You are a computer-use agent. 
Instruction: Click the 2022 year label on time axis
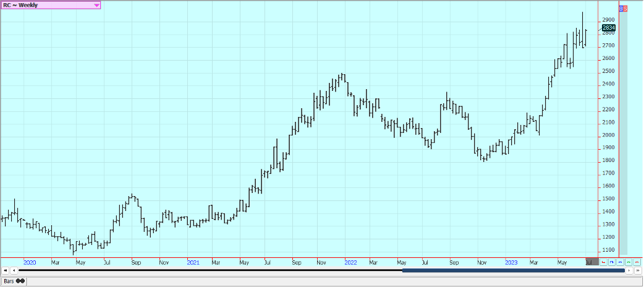click(351, 262)
